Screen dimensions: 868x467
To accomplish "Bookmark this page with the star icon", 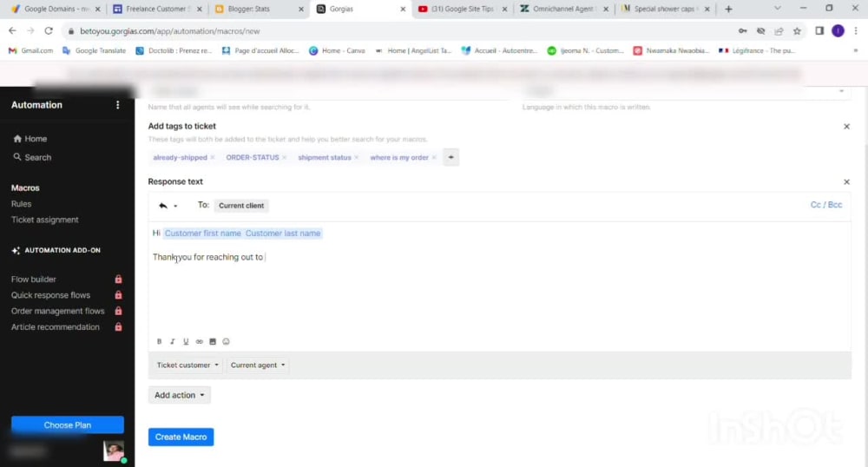I will (x=797, y=31).
